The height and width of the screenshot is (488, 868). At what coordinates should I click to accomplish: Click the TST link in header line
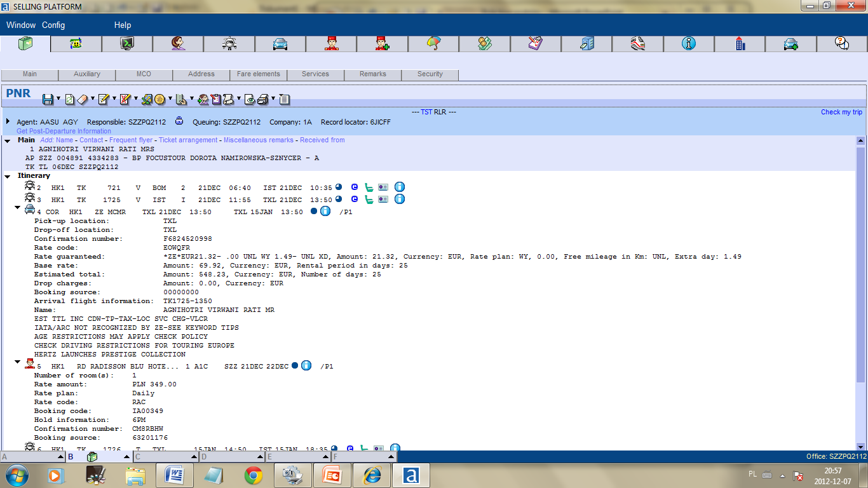[426, 112]
